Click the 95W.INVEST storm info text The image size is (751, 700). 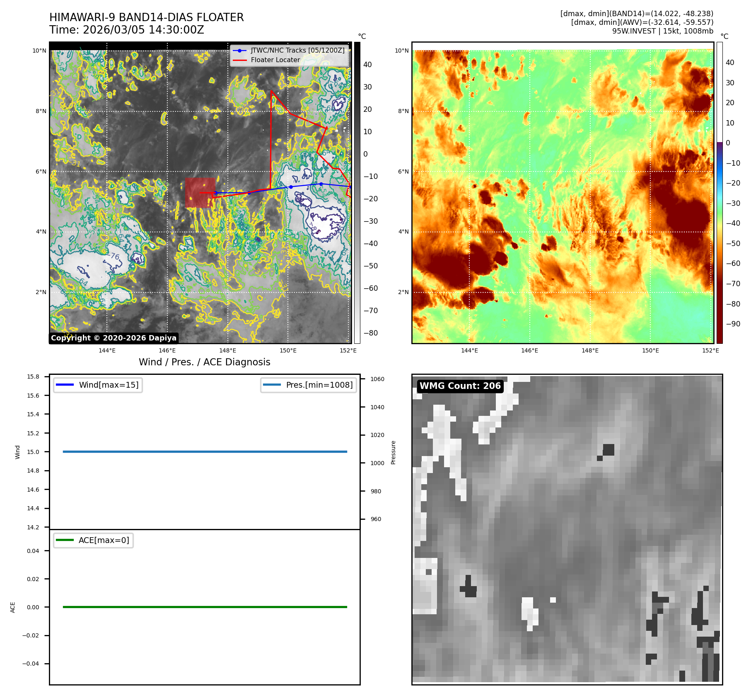pyautogui.click(x=662, y=31)
